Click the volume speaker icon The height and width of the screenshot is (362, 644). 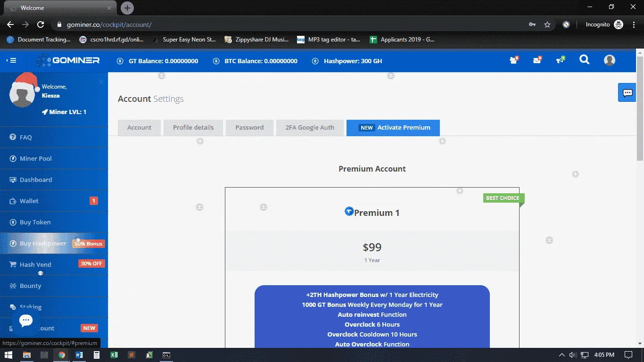(573, 355)
